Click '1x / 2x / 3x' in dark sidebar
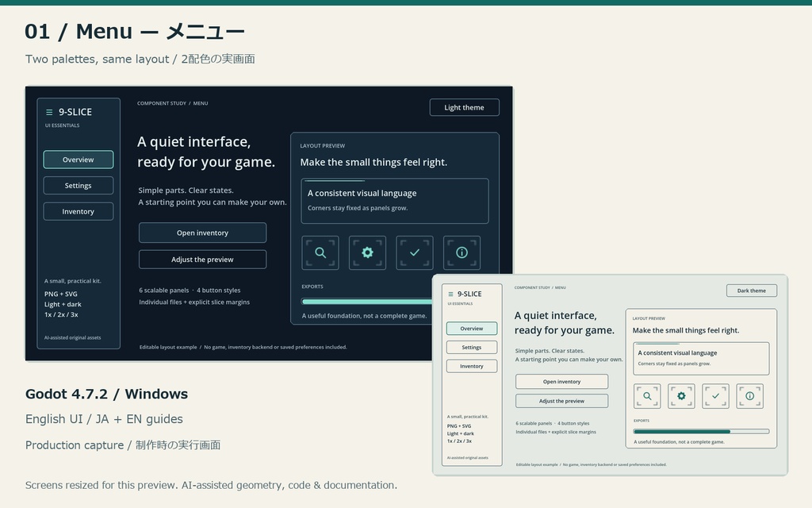 coord(61,314)
